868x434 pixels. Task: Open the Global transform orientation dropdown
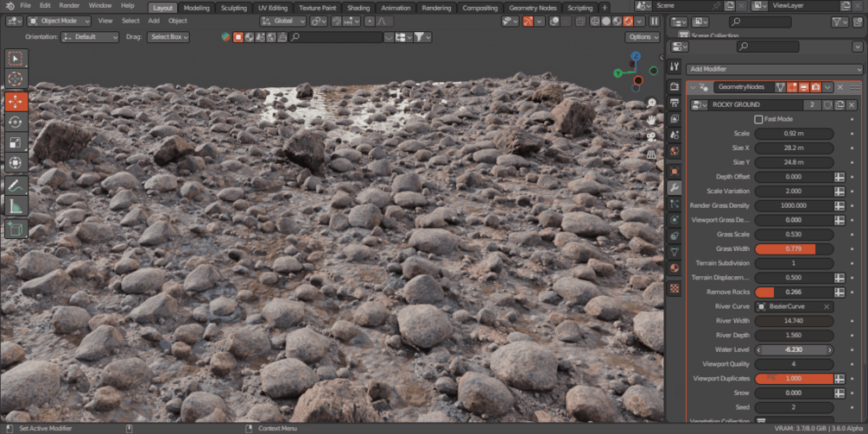283,22
